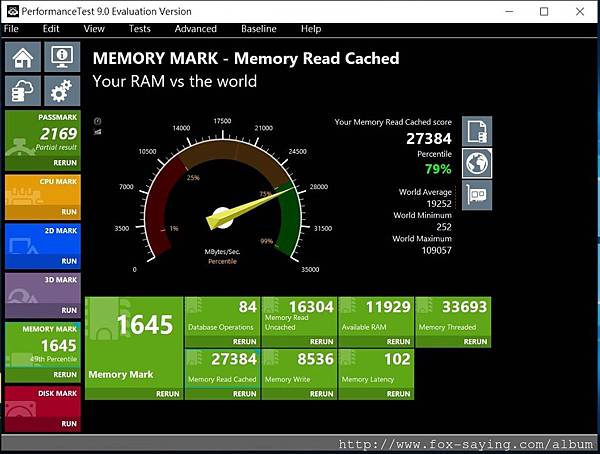
Task: Rerun the Memory Read Uncached test
Action: point(321,341)
